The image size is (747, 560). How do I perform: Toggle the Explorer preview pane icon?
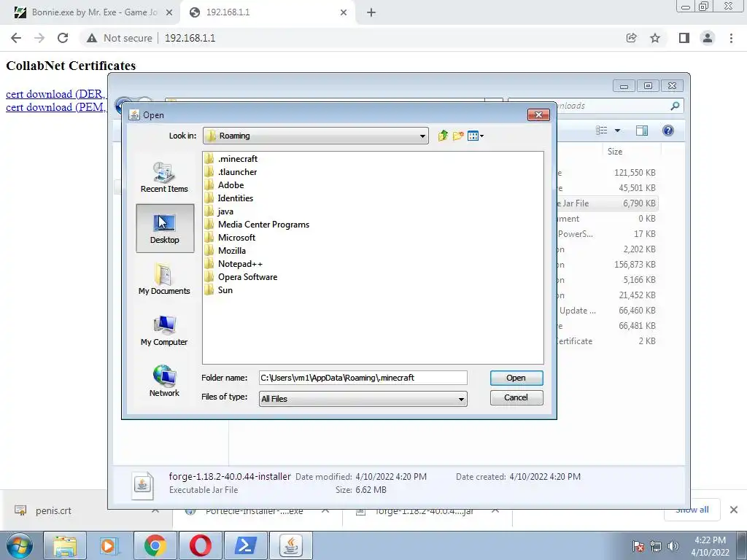tap(642, 131)
